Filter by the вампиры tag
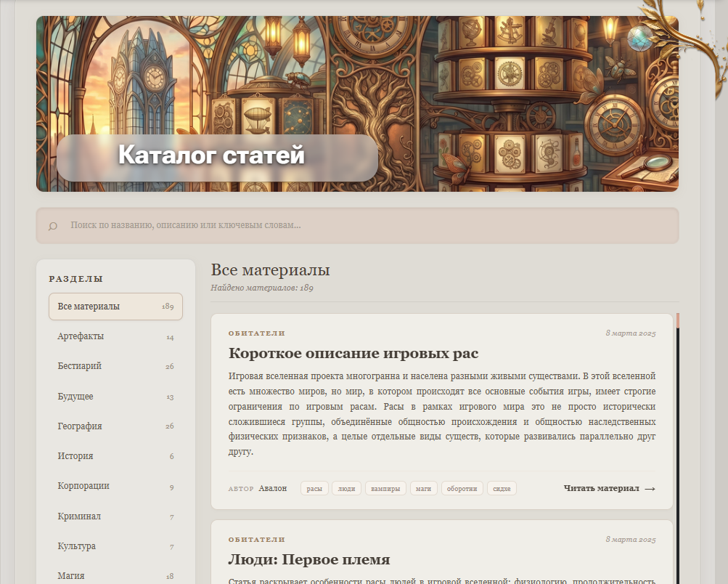The image size is (728, 584). [x=385, y=488]
